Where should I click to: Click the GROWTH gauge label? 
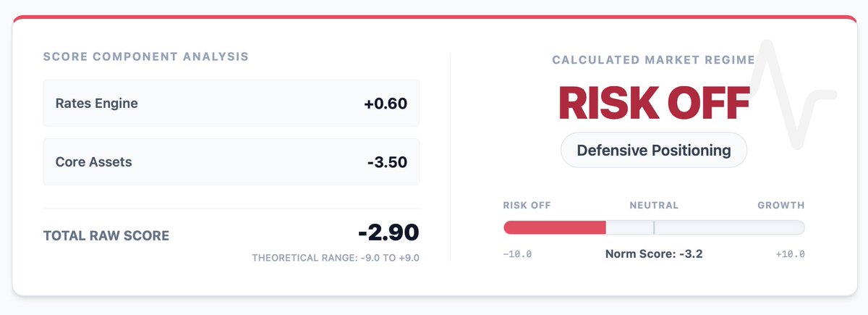click(780, 206)
